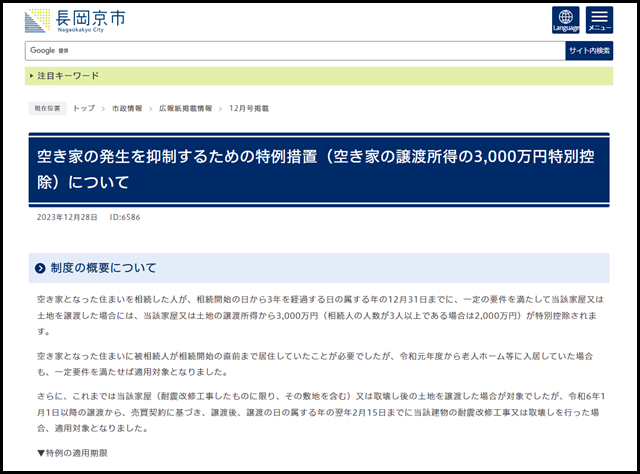
Task: Expand the 注目キーワード bar
Action: (x=319, y=76)
